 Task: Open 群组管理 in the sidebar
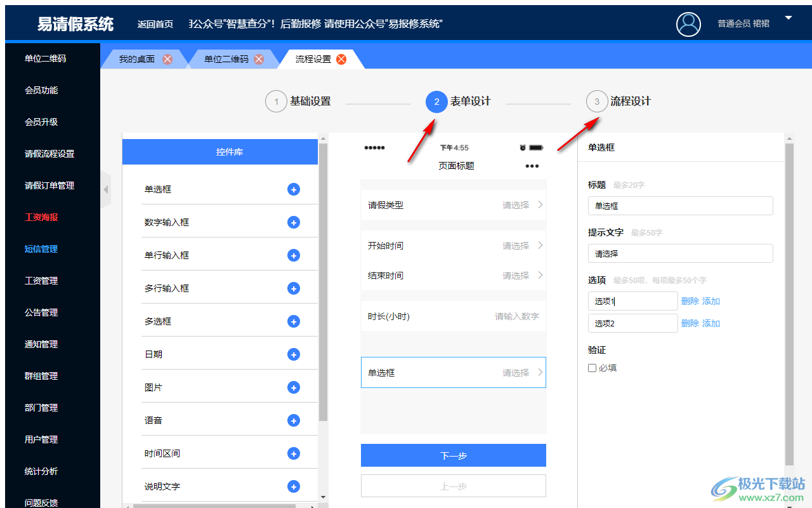41,376
